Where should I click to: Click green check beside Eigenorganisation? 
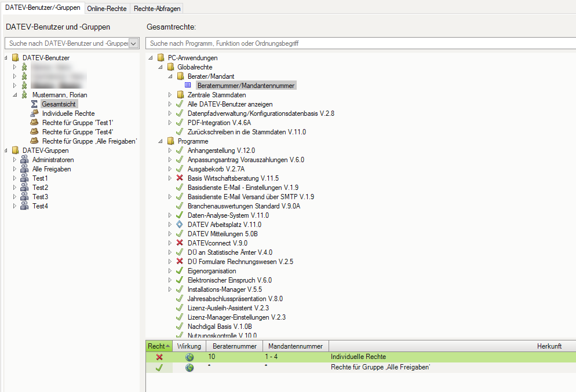[x=180, y=271]
